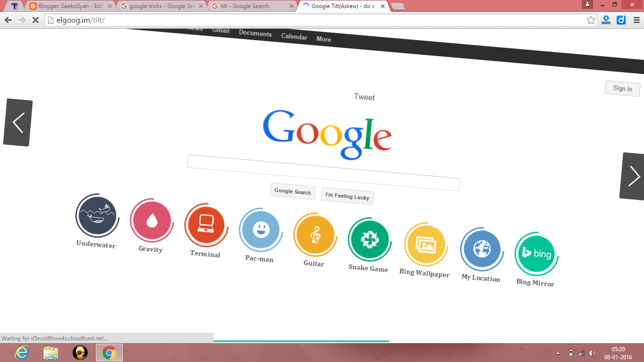Open the blue 'd' extension icon
This screenshot has height=362, width=644.
point(621,20)
